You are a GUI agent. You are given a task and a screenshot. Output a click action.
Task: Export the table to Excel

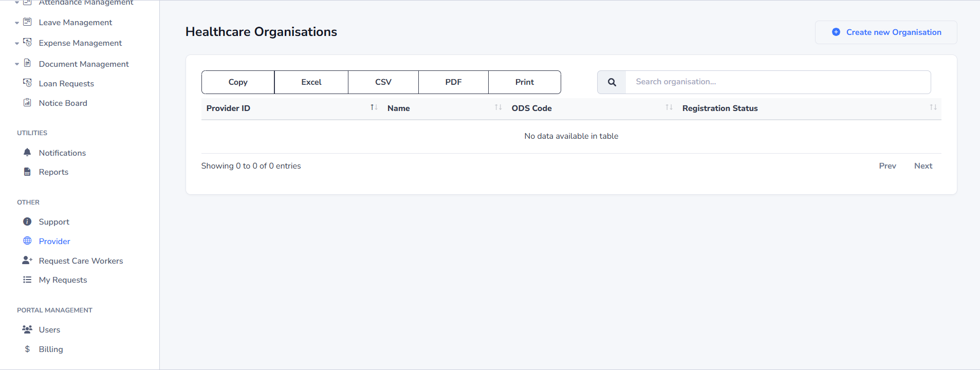311,82
